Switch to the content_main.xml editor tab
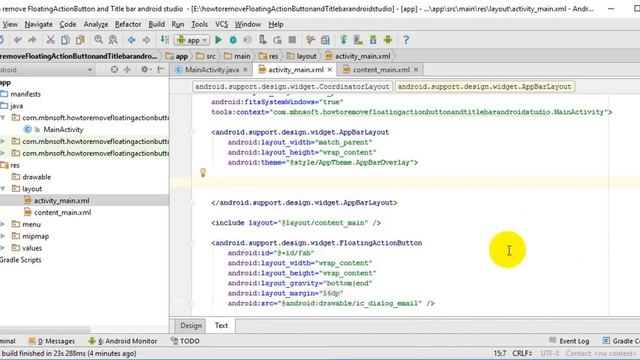The image size is (640, 360). 381,70
